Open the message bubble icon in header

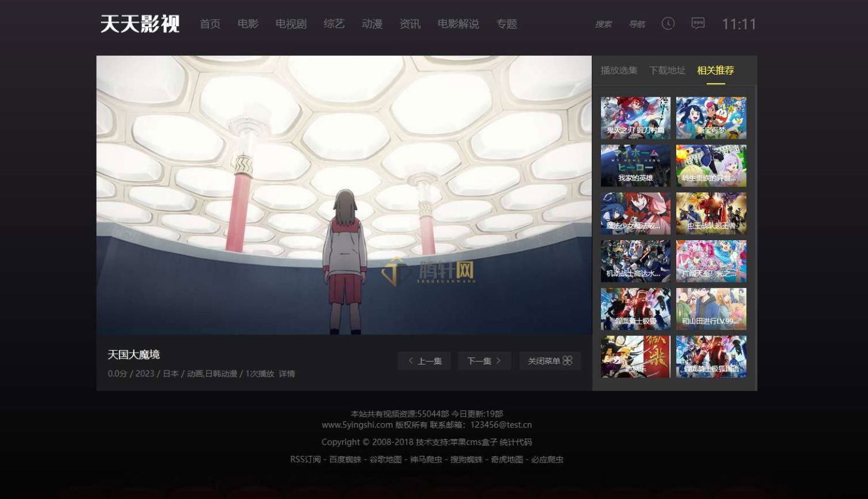(x=698, y=23)
